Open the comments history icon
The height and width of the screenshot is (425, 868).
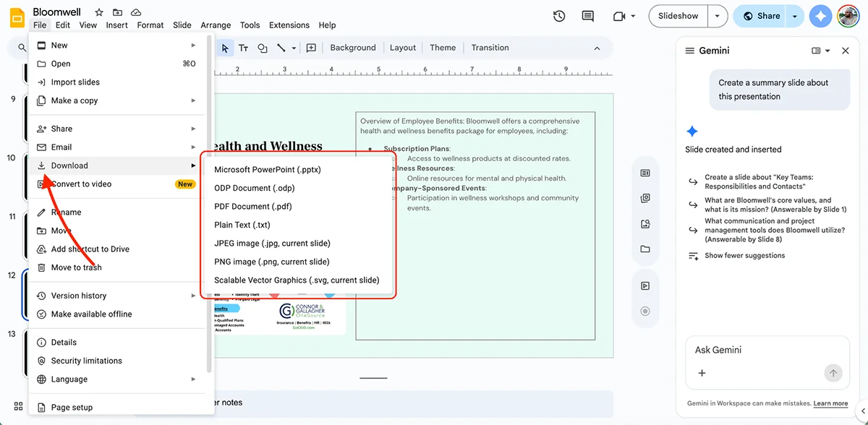(x=588, y=16)
